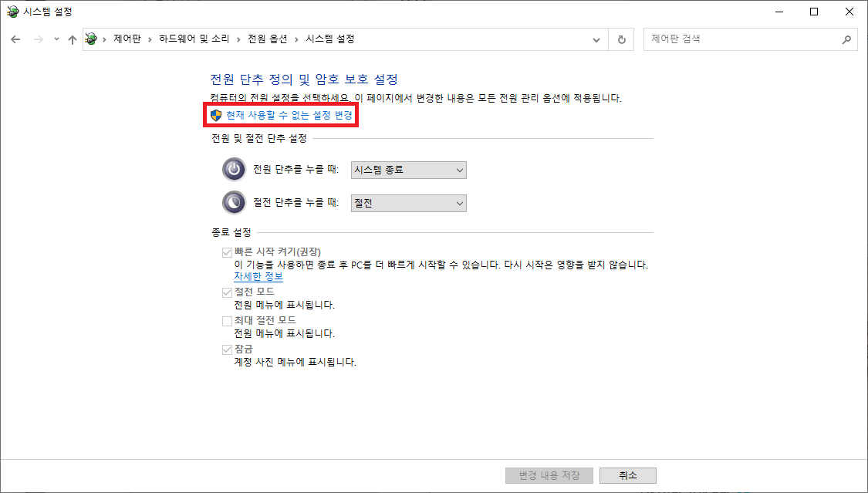Toggle 최대 절전 모드 checkbox

point(227,321)
